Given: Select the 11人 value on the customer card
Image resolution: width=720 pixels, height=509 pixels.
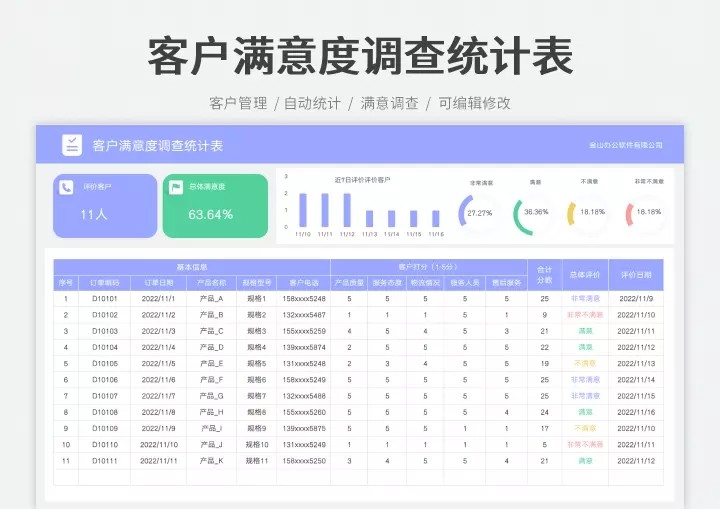Looking at the screenshot, I should pyautogui.click(x=94, y=215).
